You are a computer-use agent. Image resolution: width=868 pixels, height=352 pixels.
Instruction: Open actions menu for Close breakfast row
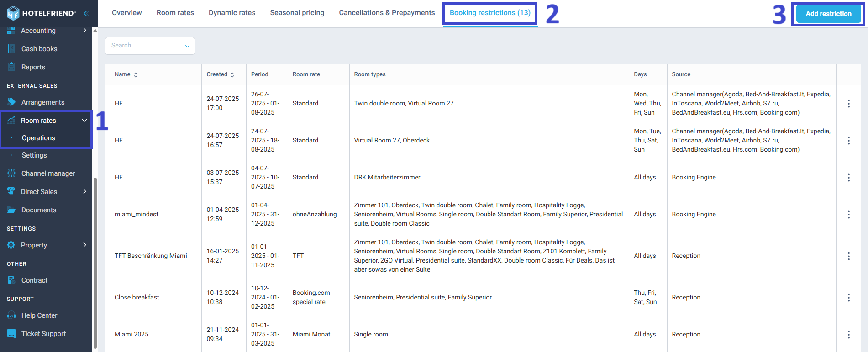pos(849,298)
